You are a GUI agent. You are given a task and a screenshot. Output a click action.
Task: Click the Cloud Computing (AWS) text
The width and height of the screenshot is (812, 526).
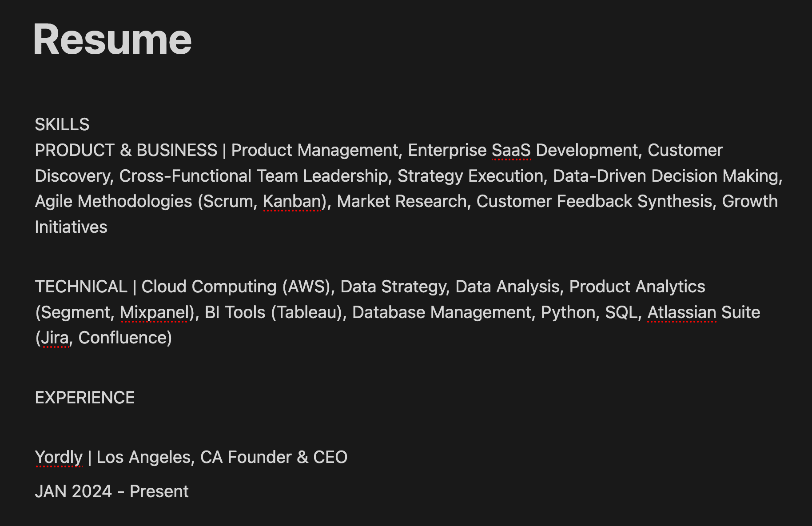click(236, 287)
